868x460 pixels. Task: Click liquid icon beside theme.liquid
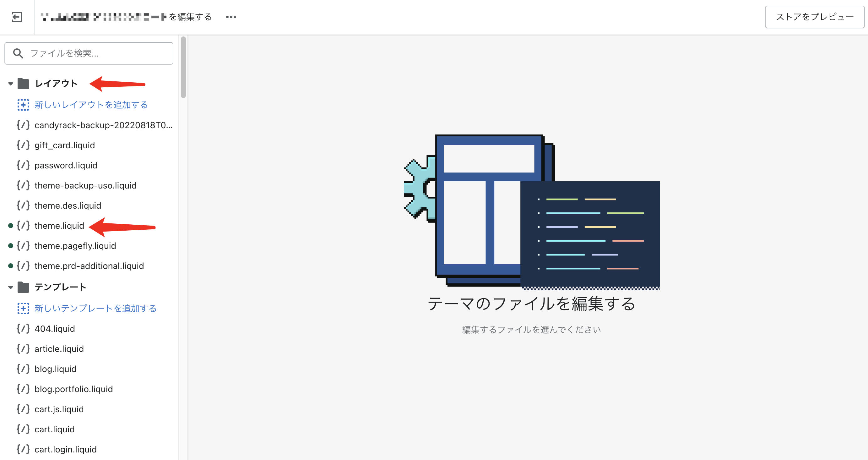pyautogui.click(x=23, y=226)
